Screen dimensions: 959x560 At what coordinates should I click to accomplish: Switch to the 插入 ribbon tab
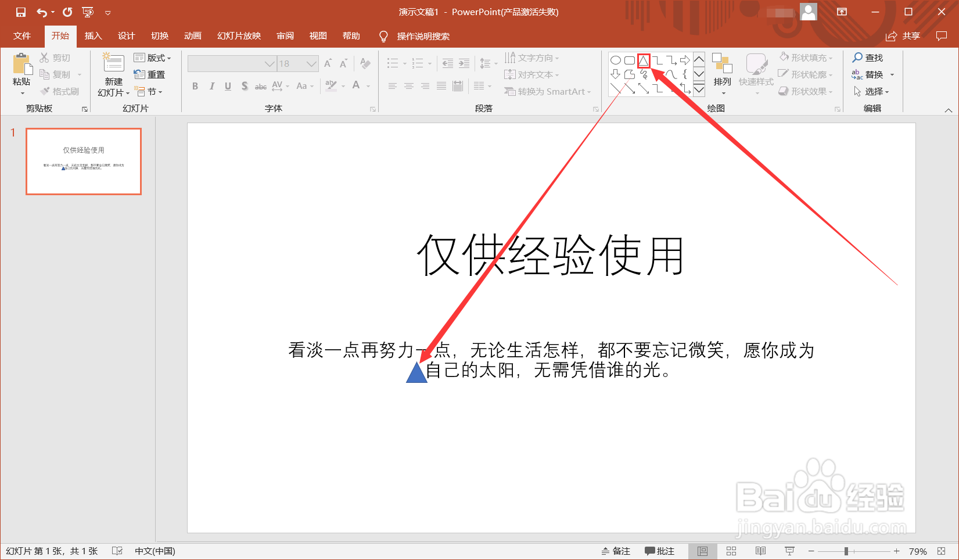click(x=93, y=35)
